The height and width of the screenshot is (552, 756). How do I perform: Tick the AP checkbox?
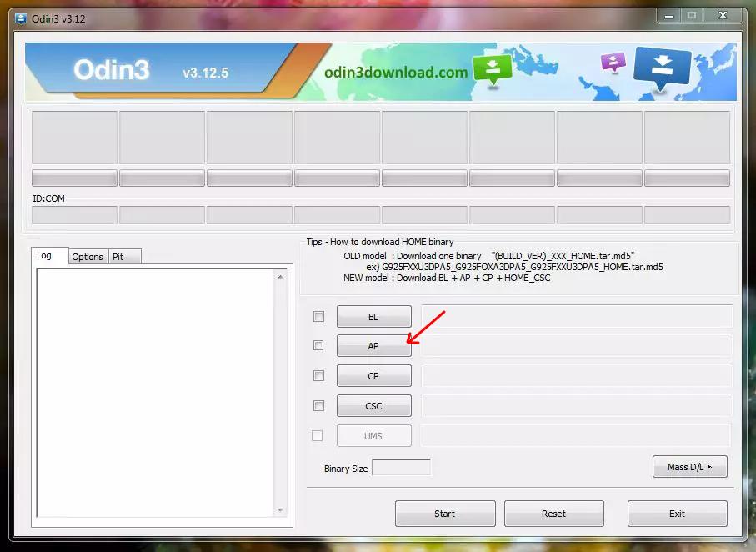coord(318,345)
